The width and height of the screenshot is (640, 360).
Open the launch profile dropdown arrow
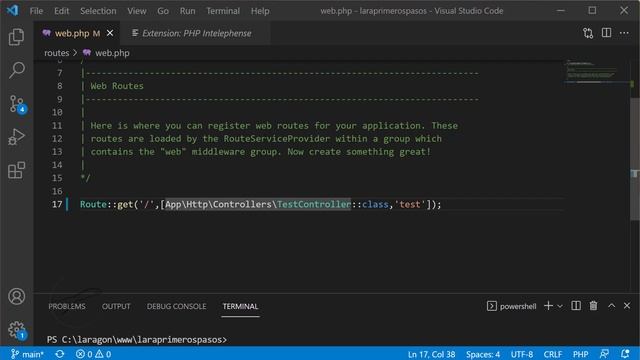pyautogui.click(x=560, y=307)
